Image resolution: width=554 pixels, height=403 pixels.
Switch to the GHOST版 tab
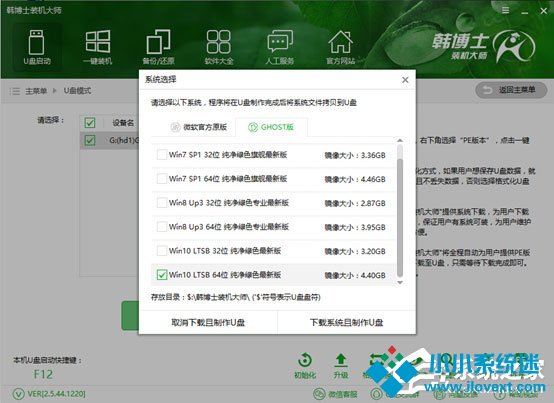pos(271,127)
